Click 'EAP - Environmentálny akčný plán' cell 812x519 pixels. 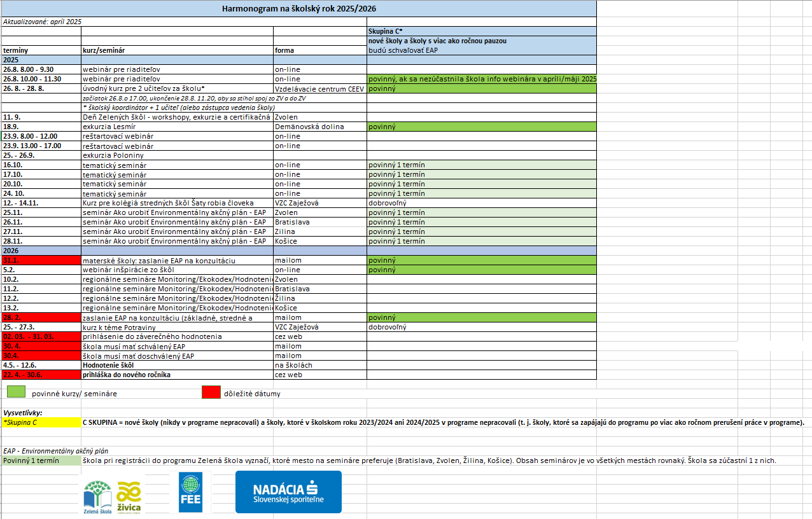tap(55, 451)
